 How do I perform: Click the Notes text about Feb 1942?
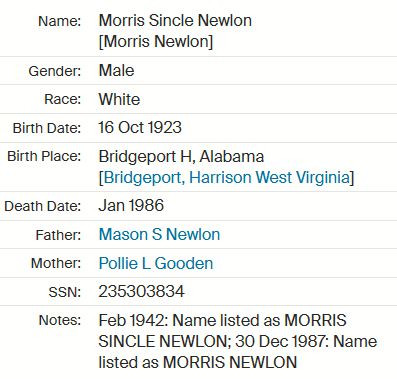[238, 341]
